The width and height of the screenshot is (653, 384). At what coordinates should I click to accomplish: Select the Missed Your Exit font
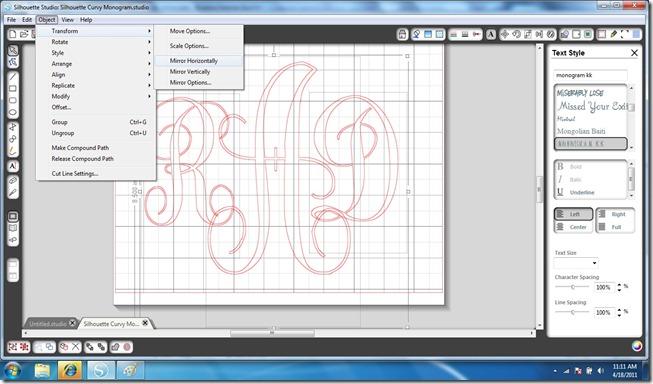pyautogui.click(x=592, y=107)
